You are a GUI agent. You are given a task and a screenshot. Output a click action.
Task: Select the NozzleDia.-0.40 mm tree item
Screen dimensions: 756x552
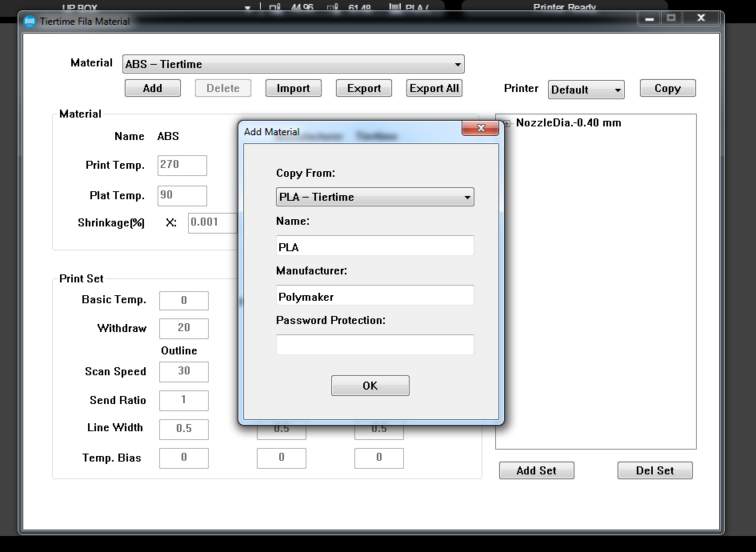569,123
